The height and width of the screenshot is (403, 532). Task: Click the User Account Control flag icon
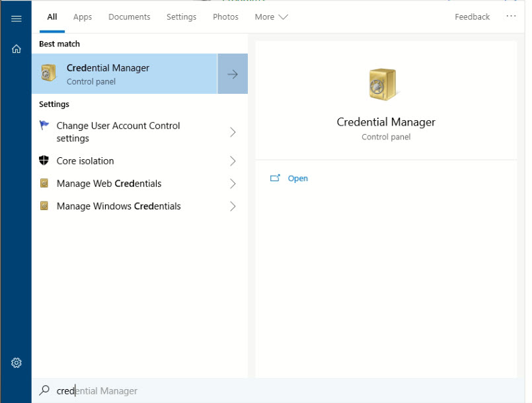(x=44, y=126)
